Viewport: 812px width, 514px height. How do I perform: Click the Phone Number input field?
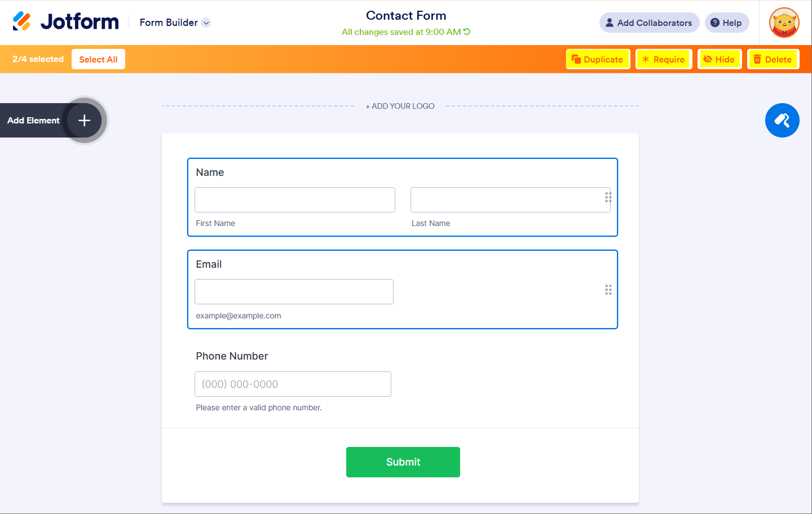[x=293, y=384]
